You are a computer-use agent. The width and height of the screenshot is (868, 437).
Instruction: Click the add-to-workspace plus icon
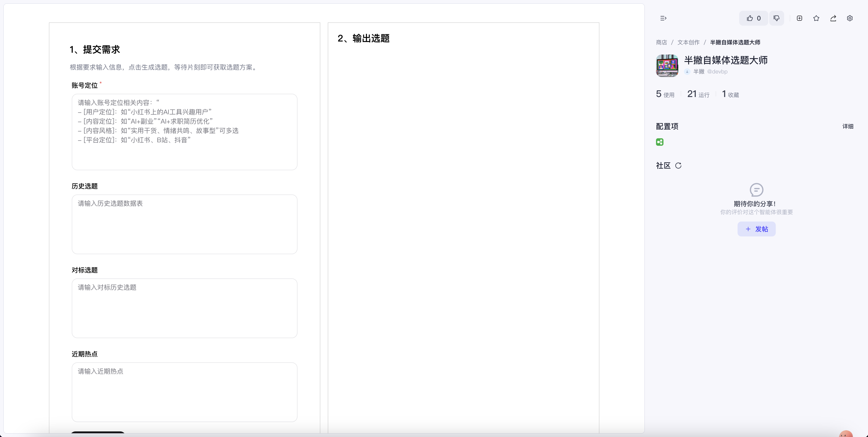[799, 18]
